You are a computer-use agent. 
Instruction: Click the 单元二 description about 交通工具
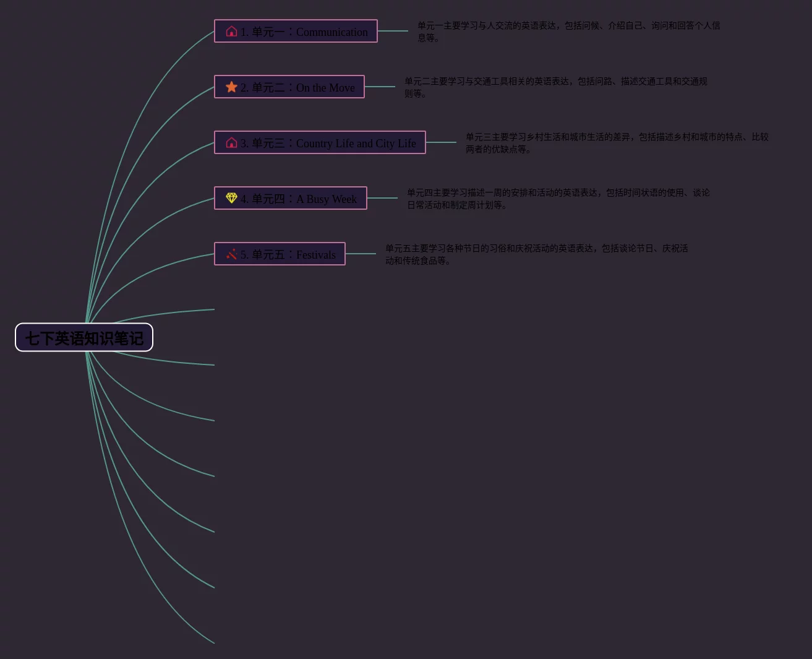click(x=555, y=87)
